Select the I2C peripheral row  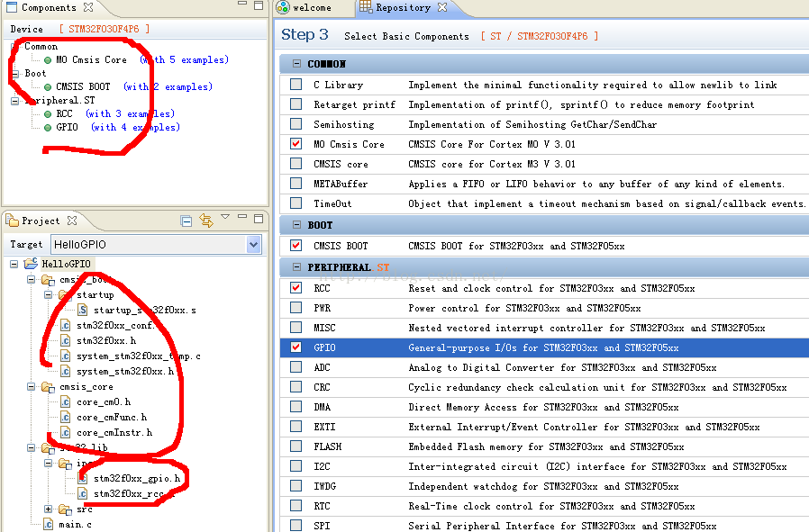click(544, 466)
